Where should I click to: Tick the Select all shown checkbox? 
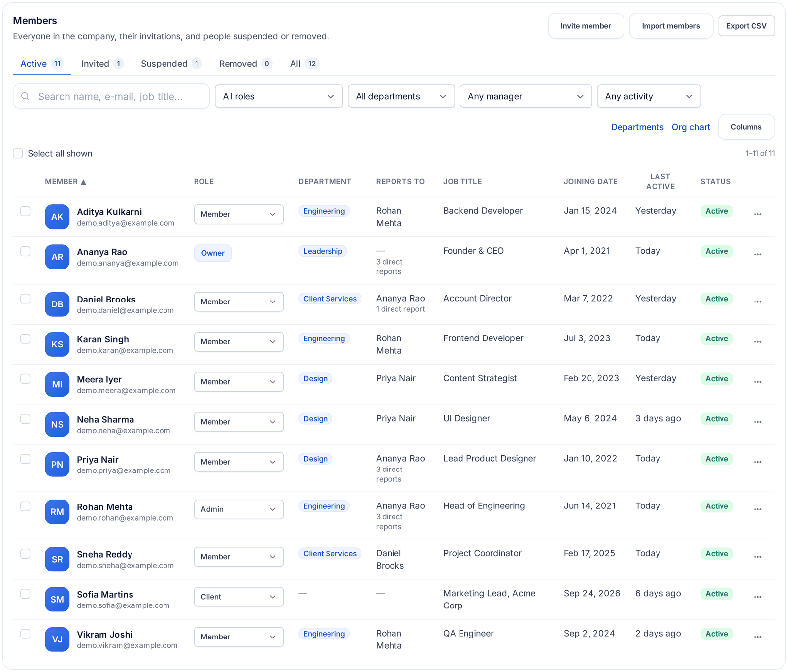(18, 153)
